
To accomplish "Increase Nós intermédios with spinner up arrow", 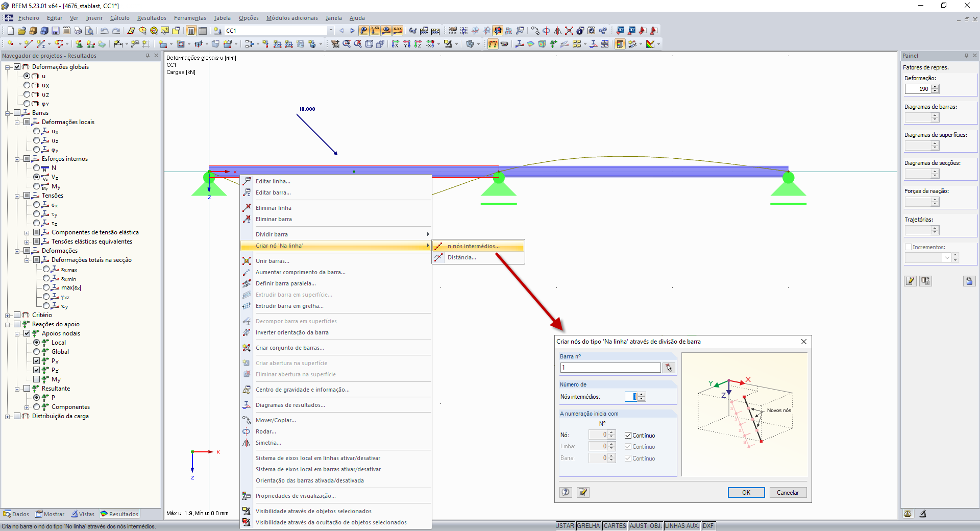I will tap(642, 395).
